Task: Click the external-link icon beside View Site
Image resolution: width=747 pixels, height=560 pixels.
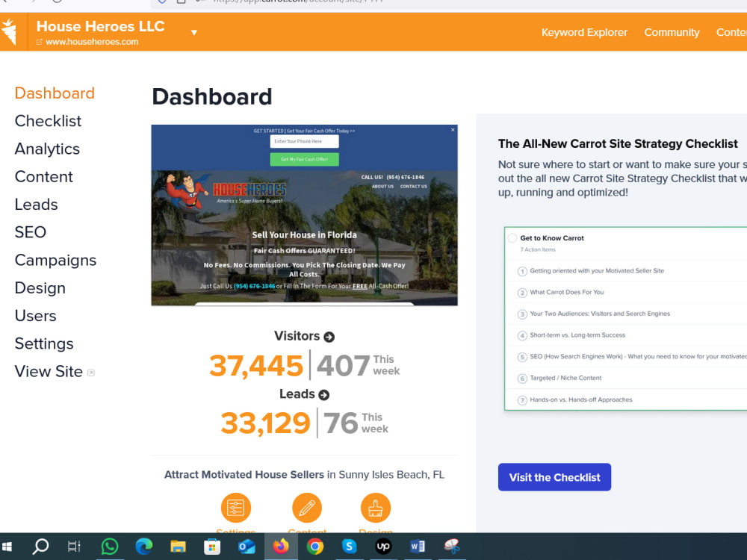Action: click(91, 373)
